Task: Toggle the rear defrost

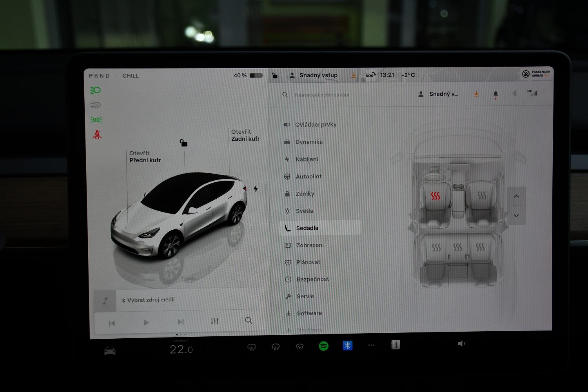Action: 252,347
